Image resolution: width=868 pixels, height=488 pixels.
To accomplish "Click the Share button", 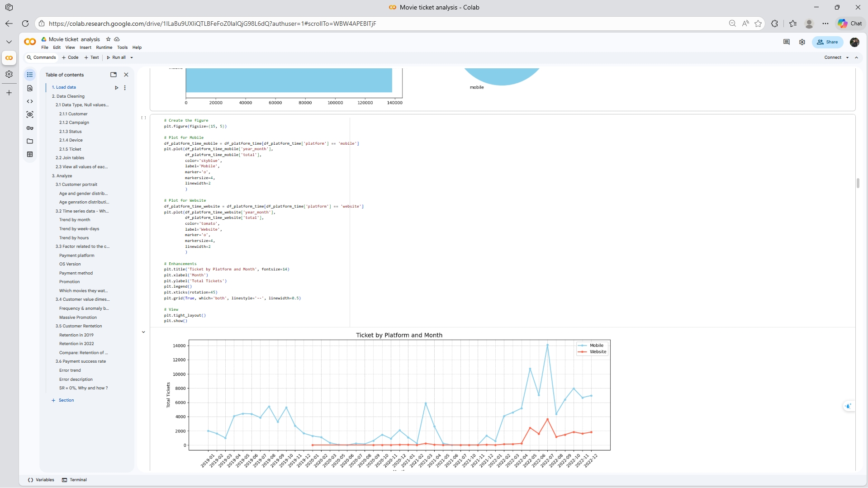I will [x=827, y=42].
